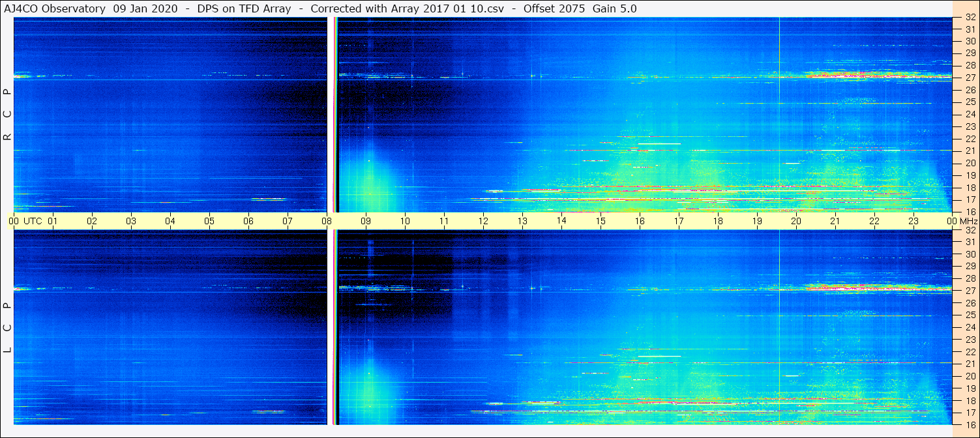This screenshot has width=980, height=438.
Task: Click the '00 MHz' end label on time axis
Action: (962, 221)
